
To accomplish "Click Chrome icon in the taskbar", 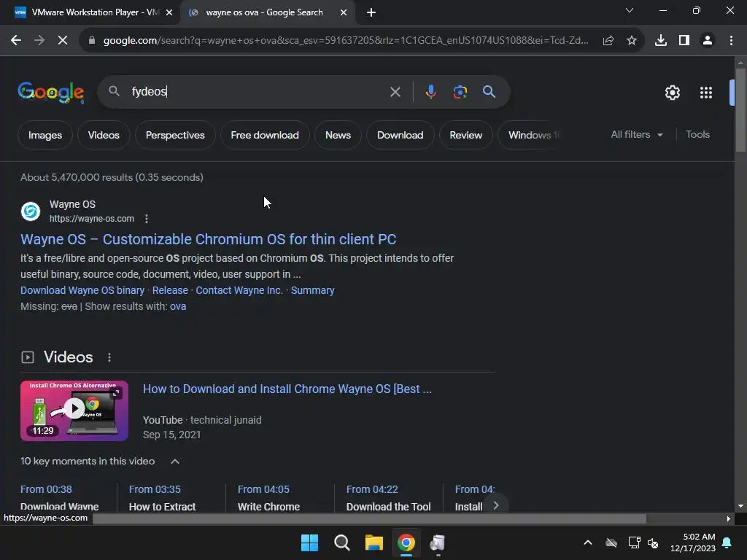I will [406, 542].
